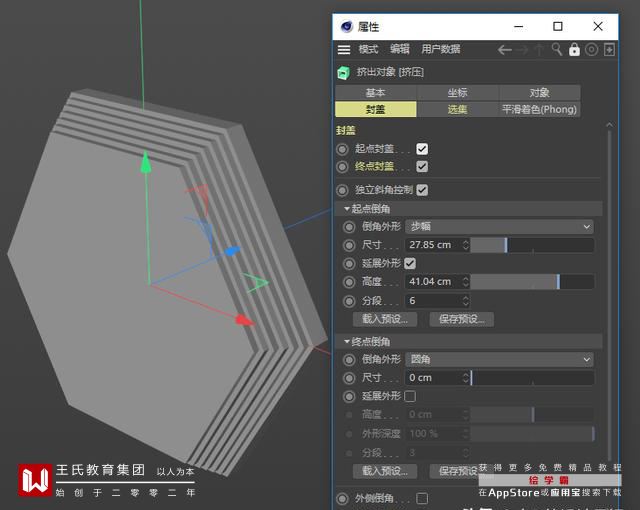Click animation dot beside 独立斜角控制
Viewport: 640px width, 510px height.
(342, 190)
